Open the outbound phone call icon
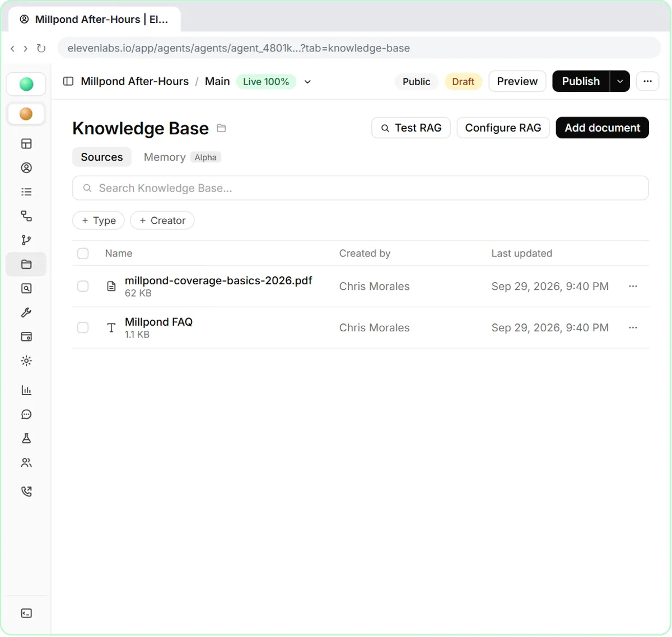 click(26, 491)
